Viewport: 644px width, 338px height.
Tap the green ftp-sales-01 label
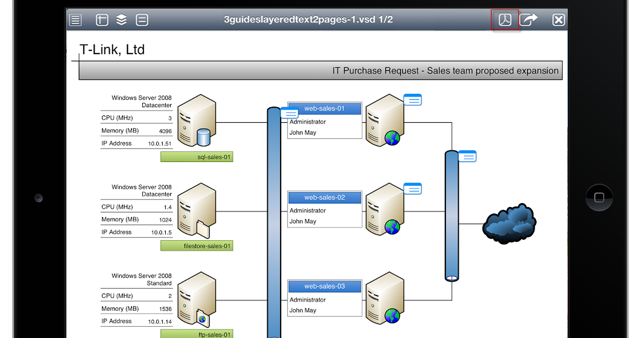(196, 334)
